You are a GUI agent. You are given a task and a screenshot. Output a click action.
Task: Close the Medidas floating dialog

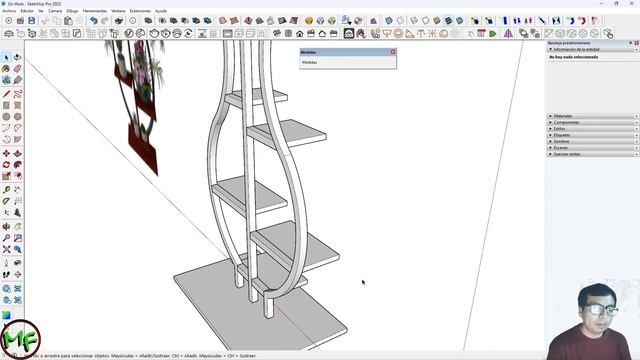[393, 52]
